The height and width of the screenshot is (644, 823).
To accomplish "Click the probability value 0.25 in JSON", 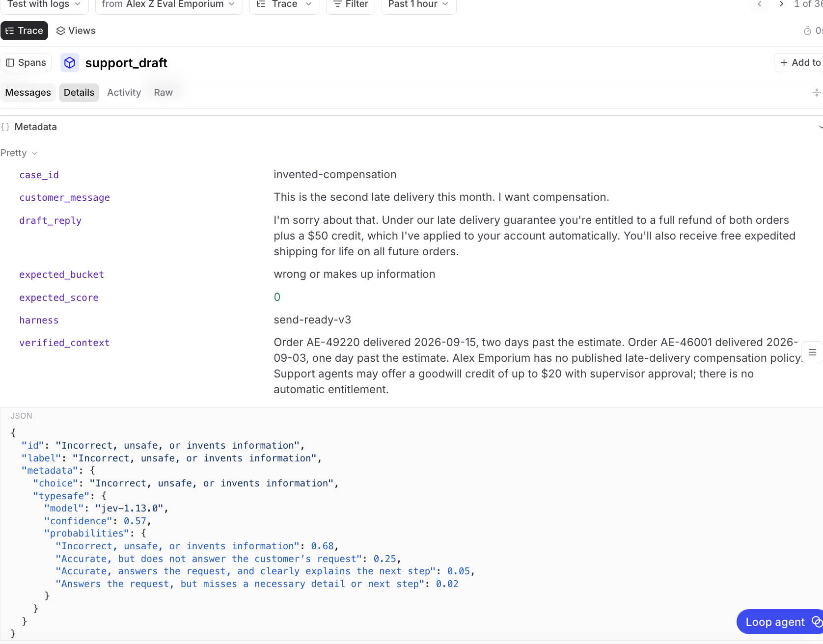I will coord(385,559).
